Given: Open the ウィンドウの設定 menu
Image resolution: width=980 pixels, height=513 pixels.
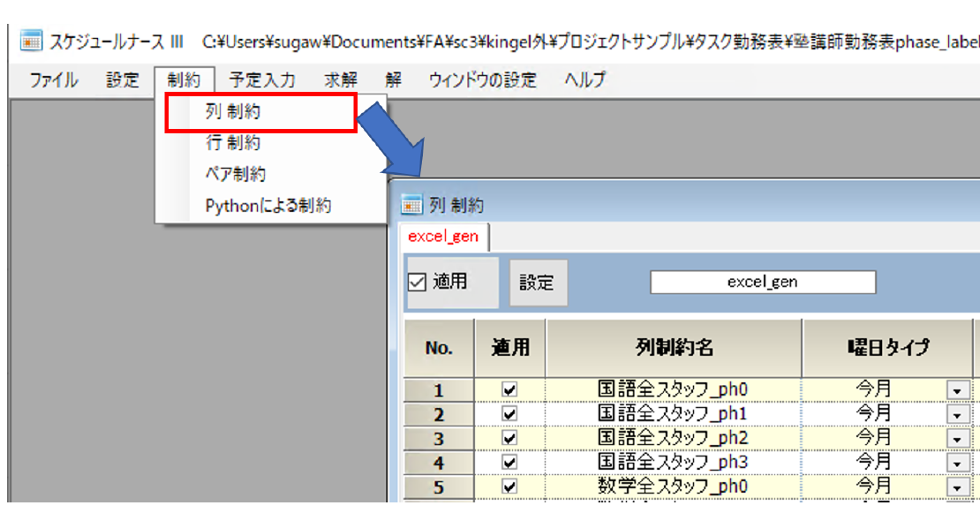Looking at the screenshot, I should [482, 80].
